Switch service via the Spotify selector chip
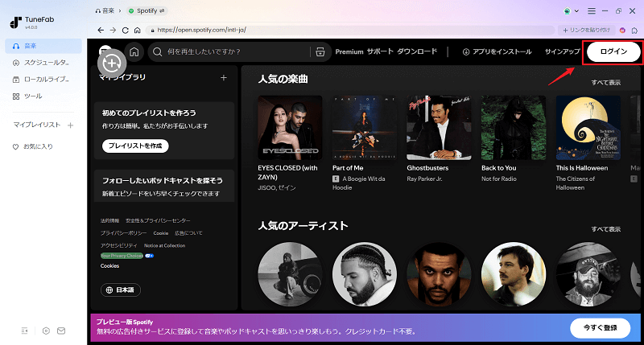Viewport: 644px width, 345px height. 147,11
